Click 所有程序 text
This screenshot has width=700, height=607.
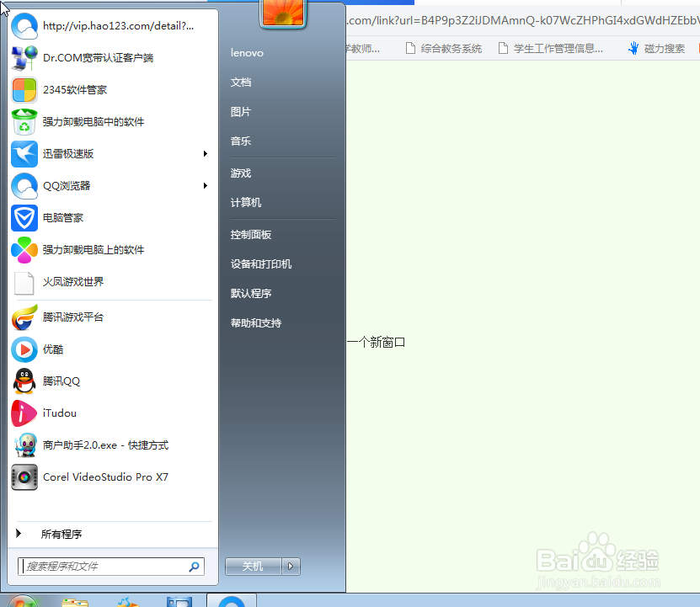[x=61, y=535]
